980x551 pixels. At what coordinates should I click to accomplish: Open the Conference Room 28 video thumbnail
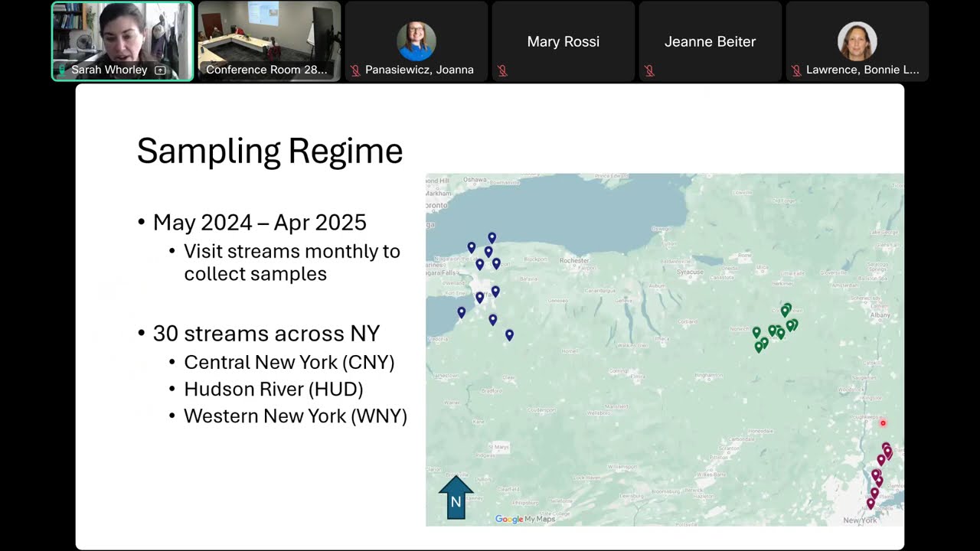point(269,41)
